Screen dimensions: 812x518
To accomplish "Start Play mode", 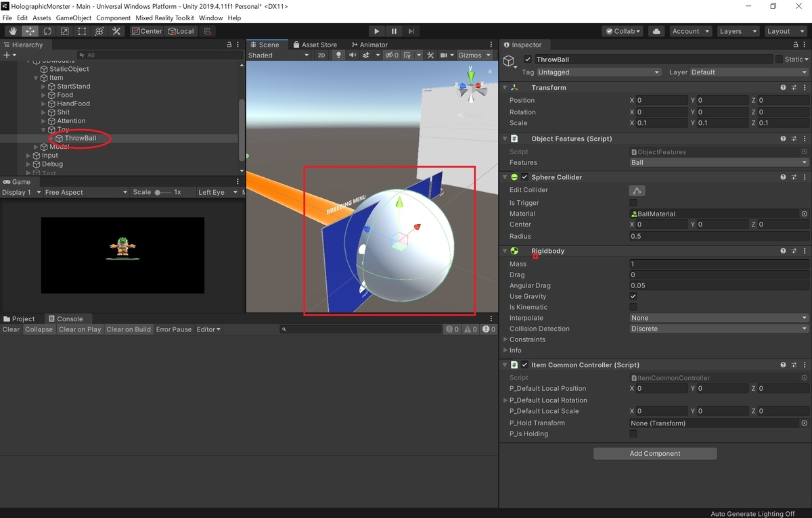I will (377, 31).
